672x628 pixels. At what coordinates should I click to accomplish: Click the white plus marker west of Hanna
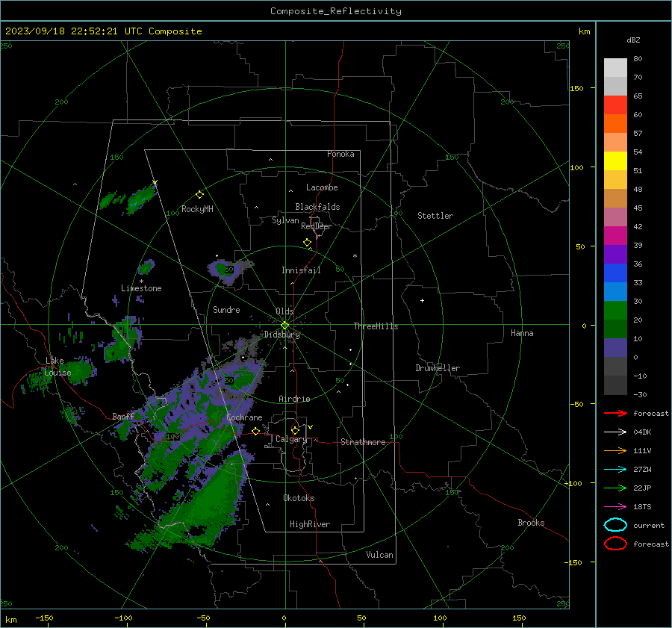point(422,300)
